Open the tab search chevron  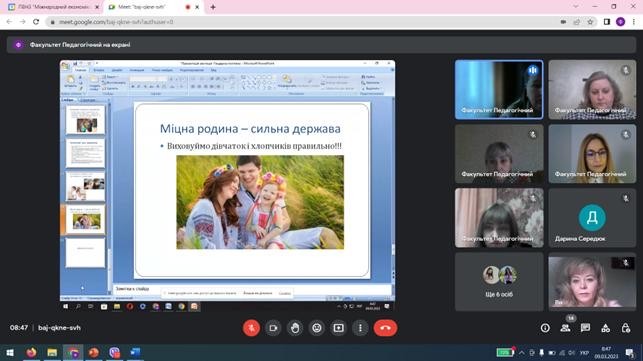pos(576,7)
